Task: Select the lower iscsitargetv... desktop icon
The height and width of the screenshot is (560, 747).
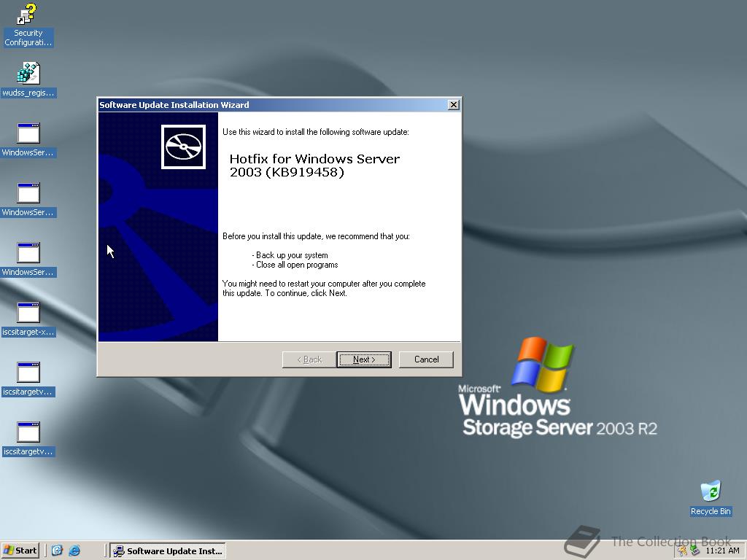Action: point(28,438)
